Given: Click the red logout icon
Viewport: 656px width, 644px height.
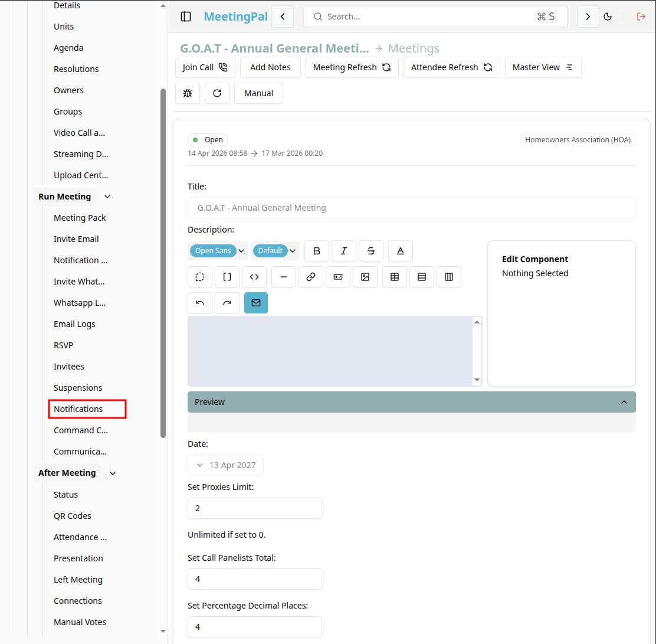Looking at the screenshot, I should pyautogui.click(x=641, y=17).
